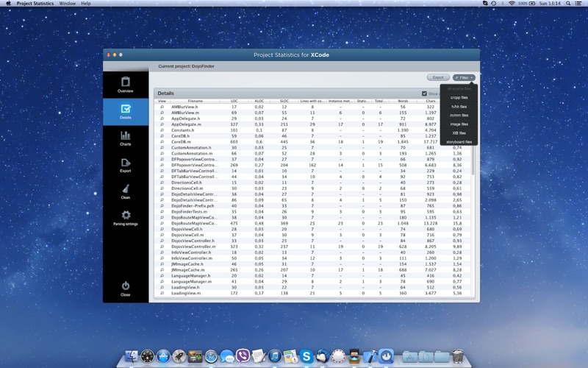This screenshot has width=588, height=368.
Task: Open Viber from the Dock
Action: click(x=243, y=355)
